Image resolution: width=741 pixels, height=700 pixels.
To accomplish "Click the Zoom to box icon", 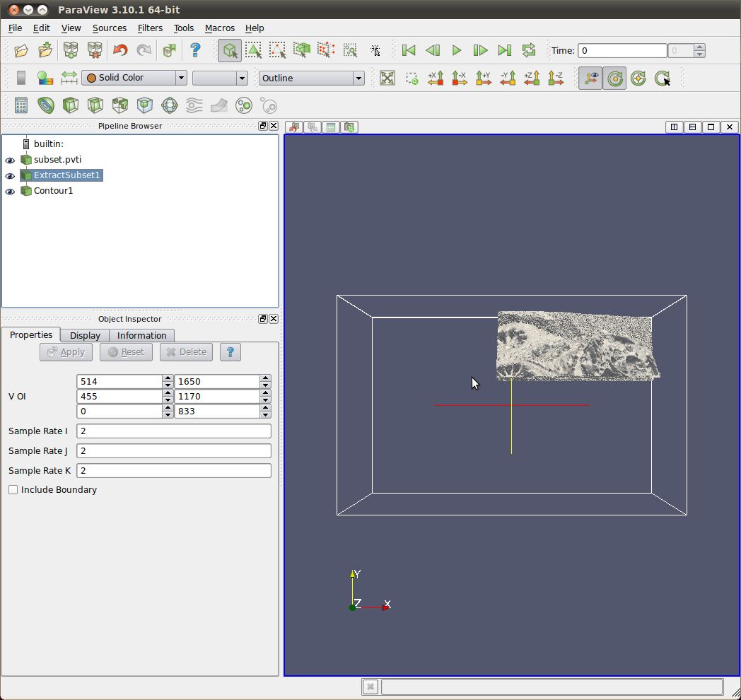I will point(412,78).
